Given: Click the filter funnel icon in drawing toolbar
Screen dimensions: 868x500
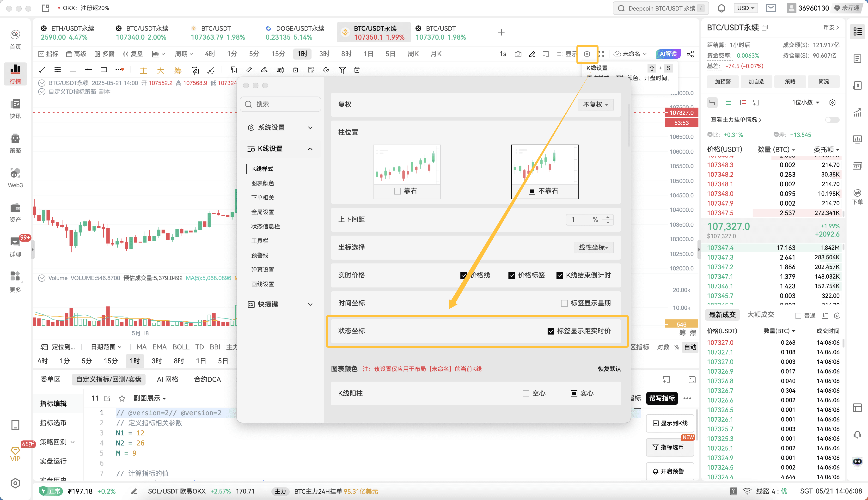Looking at the screenshot, I should (x=342, y=70).
